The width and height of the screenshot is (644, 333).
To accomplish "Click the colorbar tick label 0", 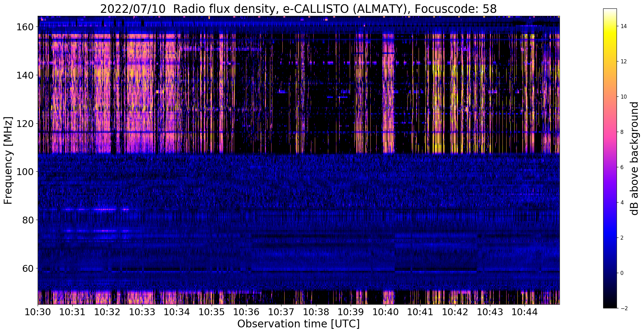I will coord(622,273).
